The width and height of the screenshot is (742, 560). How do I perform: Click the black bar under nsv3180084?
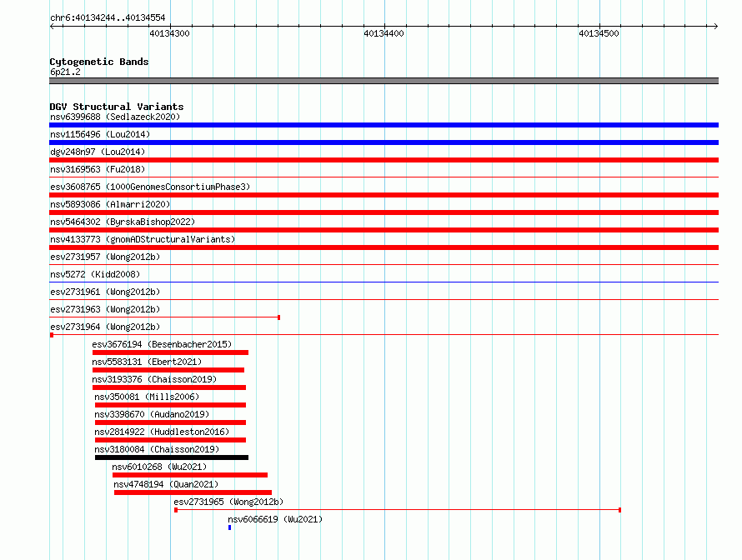171,457
